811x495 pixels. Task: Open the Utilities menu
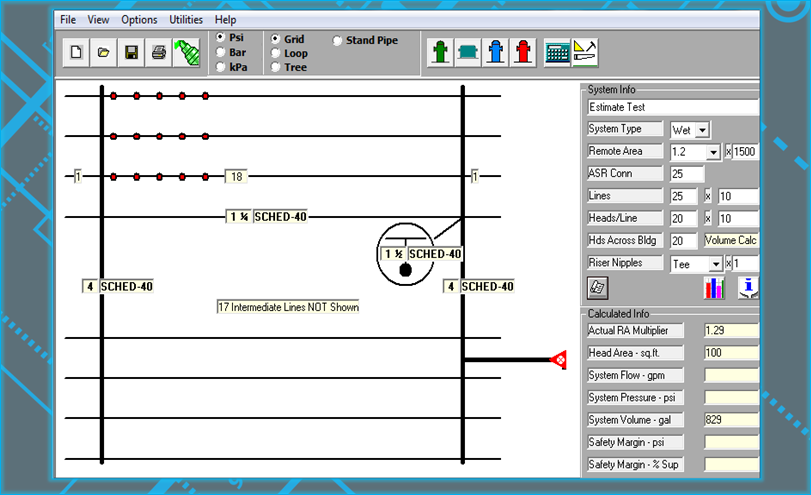pos(185,19)
